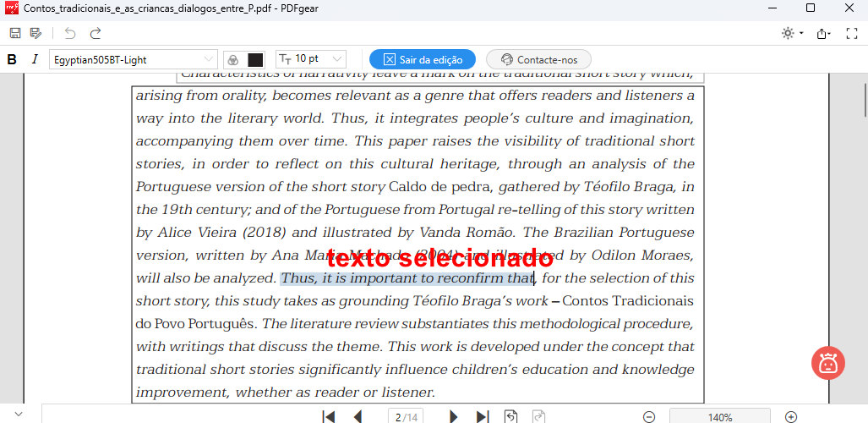This screenshot has width=868, height=423.
Task: Open the share export menu
Action: (x=824, y=34)
